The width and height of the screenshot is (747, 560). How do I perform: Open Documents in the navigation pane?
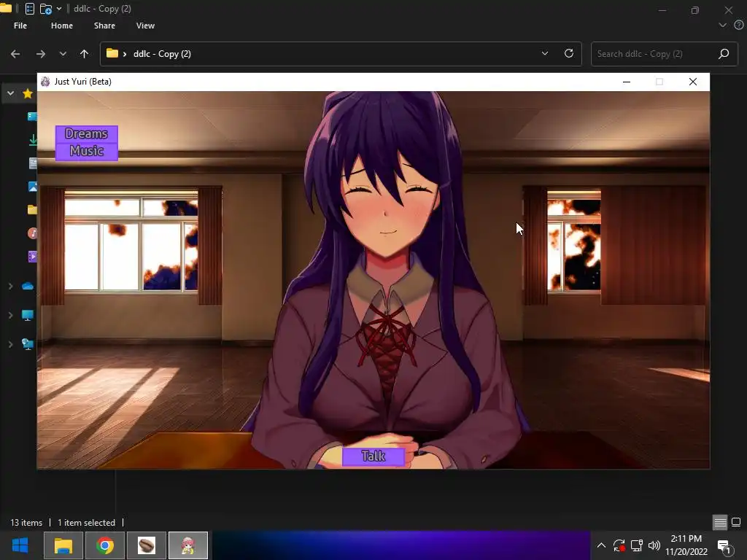point(33,163)
